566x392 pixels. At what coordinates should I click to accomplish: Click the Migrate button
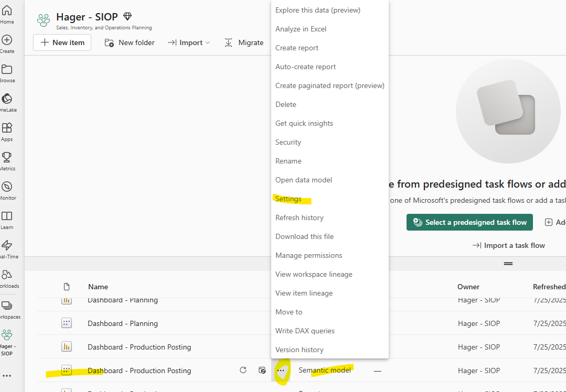tap(244, 42)
